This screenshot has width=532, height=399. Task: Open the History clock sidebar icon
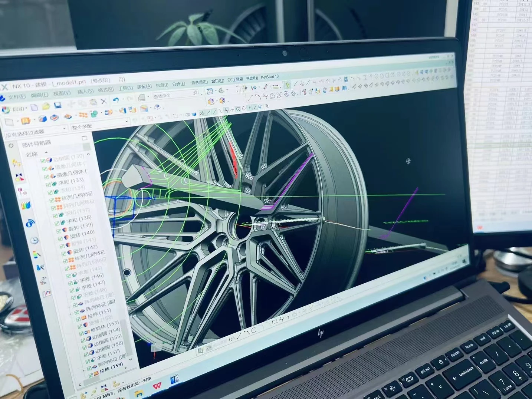34,240
